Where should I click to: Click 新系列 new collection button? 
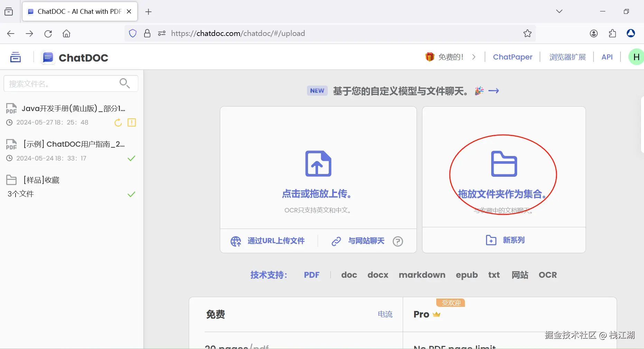505,240
